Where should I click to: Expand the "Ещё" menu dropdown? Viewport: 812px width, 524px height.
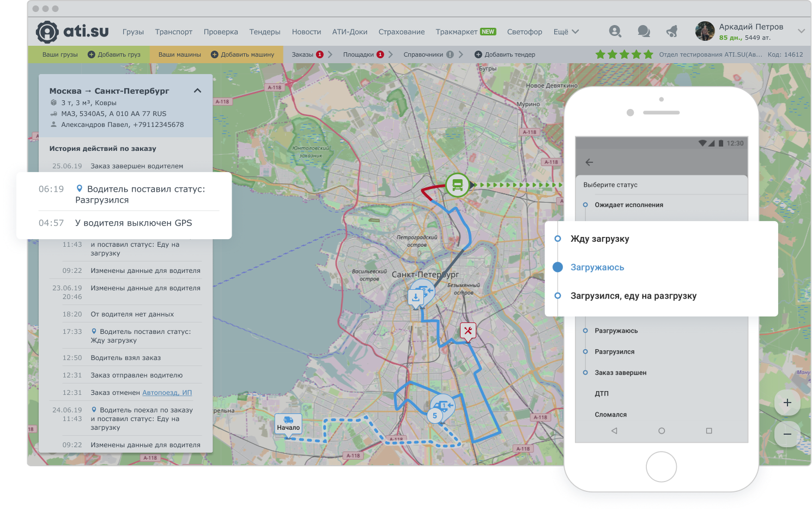(x=566, y=32)
